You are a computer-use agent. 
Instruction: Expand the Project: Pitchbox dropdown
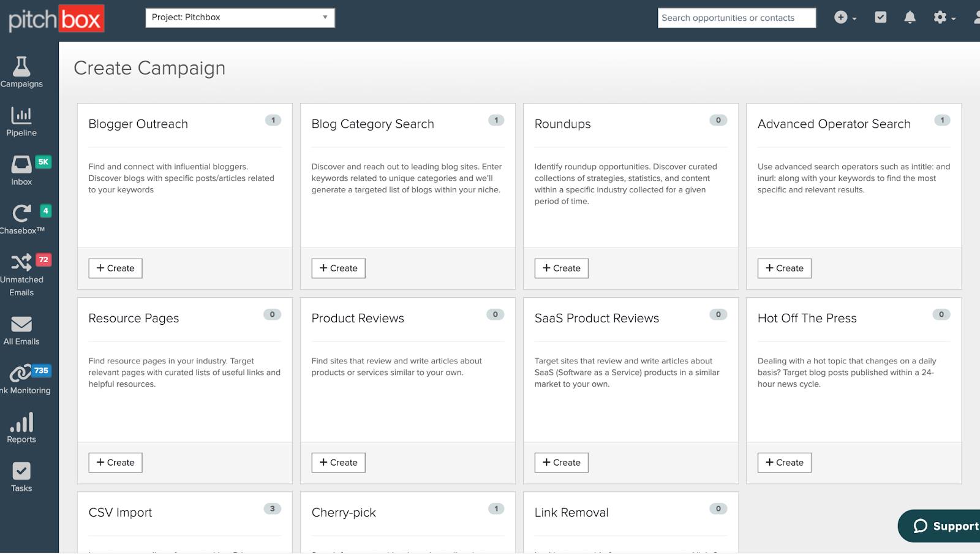tap(240, 17)
